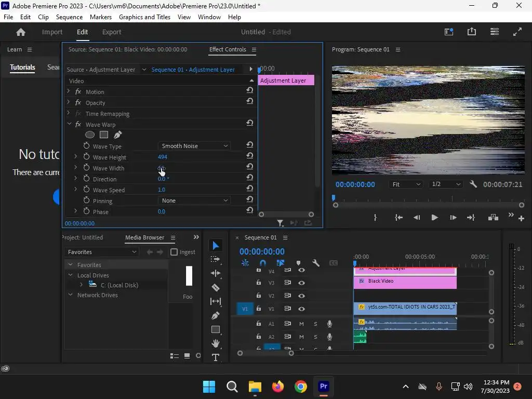Step back one frame
532x399 pixels.
tap(417, 218)
